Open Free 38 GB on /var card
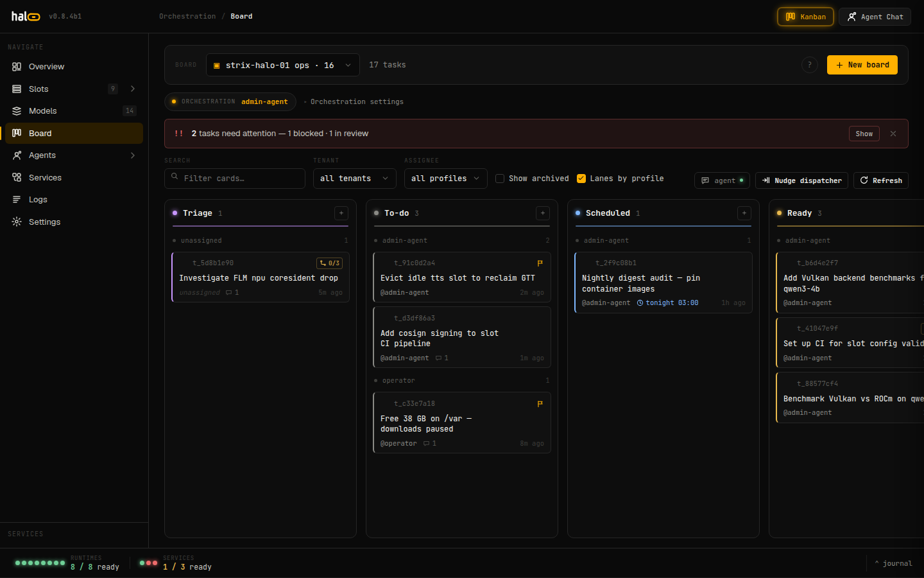924x578 pixels. pos(462,423)
